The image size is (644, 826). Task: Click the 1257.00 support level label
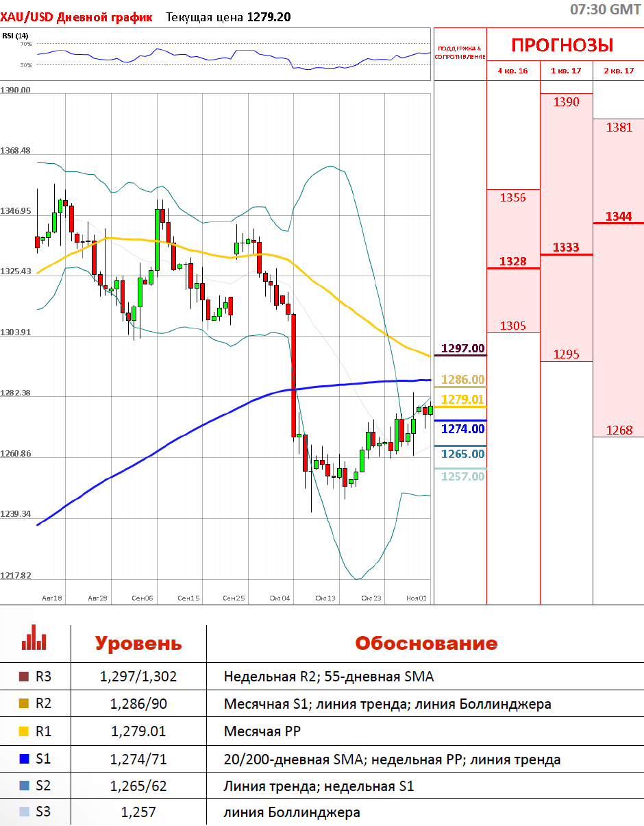(x=462, y=476)
